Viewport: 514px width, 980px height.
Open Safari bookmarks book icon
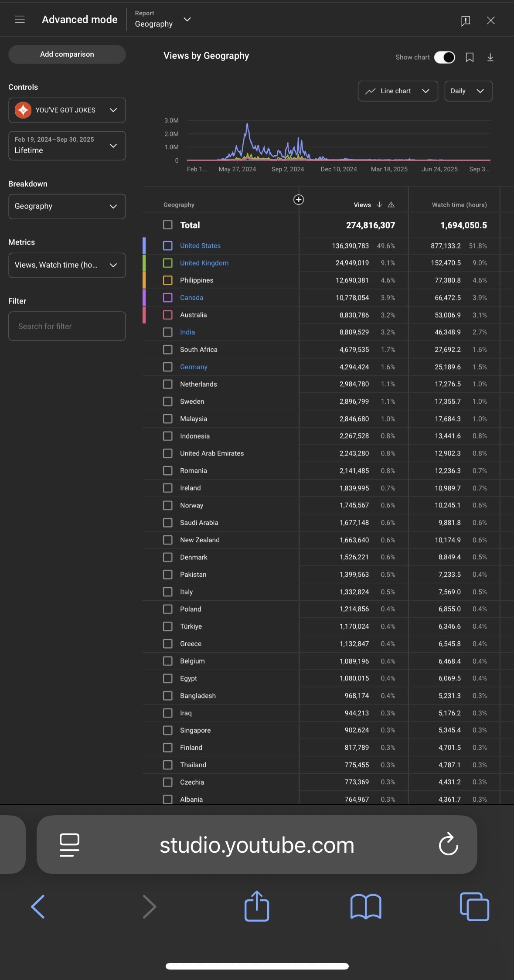(365, 907)
